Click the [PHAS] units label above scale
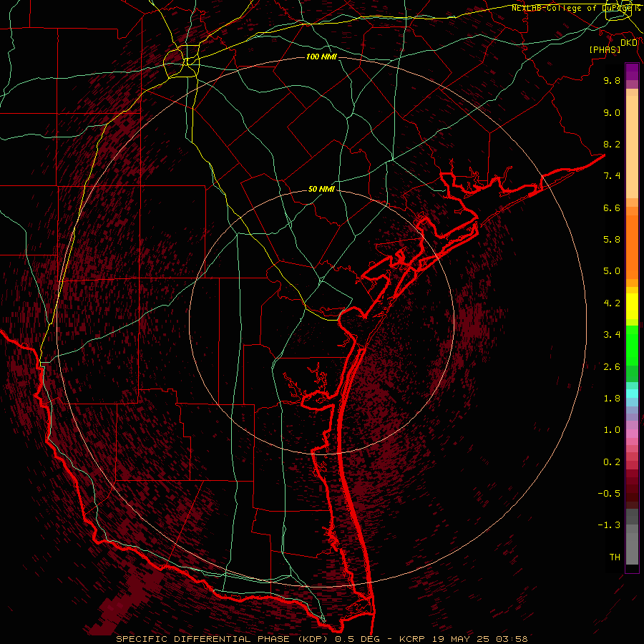The image size is (644, 644). coord(605,50)
